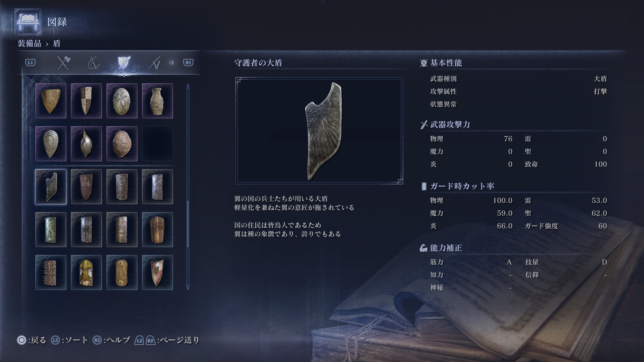This screenshot has height=362, width=644.
Task: Click the L1 previous category button
Action: 30,63
